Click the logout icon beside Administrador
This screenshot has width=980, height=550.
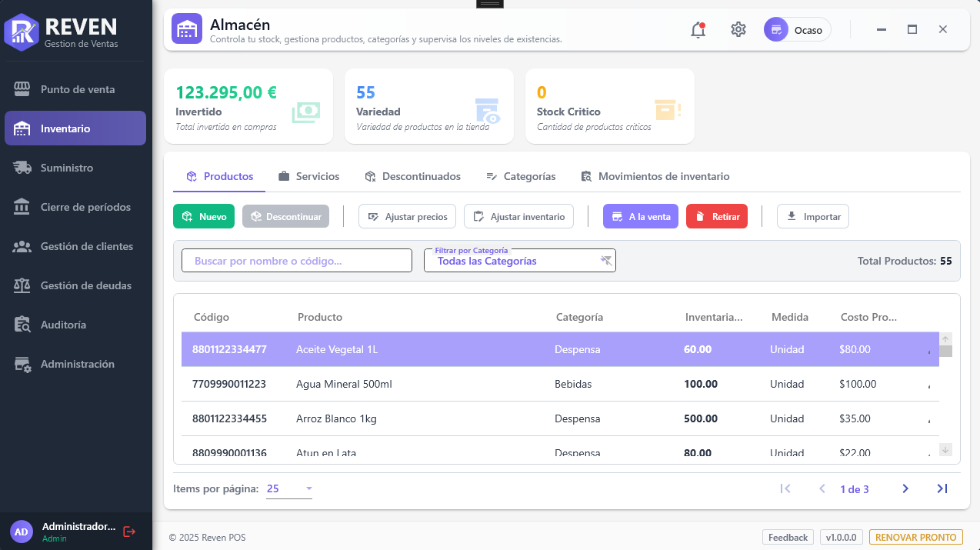tap(129, 532)
